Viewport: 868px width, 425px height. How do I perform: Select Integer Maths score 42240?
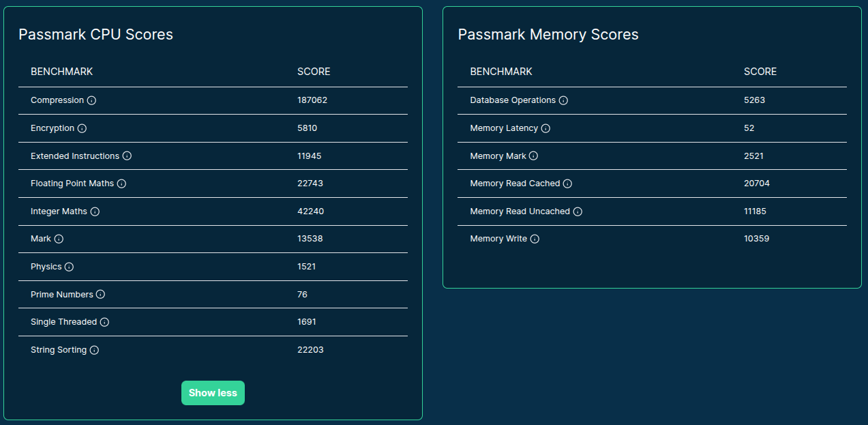click(311, 211)
